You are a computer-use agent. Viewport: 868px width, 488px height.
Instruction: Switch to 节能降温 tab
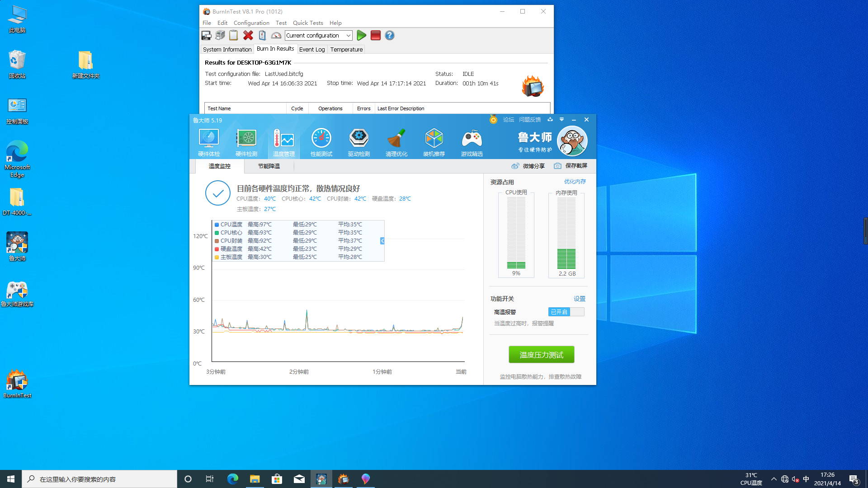pyautogui.click(x=269, y=166)
